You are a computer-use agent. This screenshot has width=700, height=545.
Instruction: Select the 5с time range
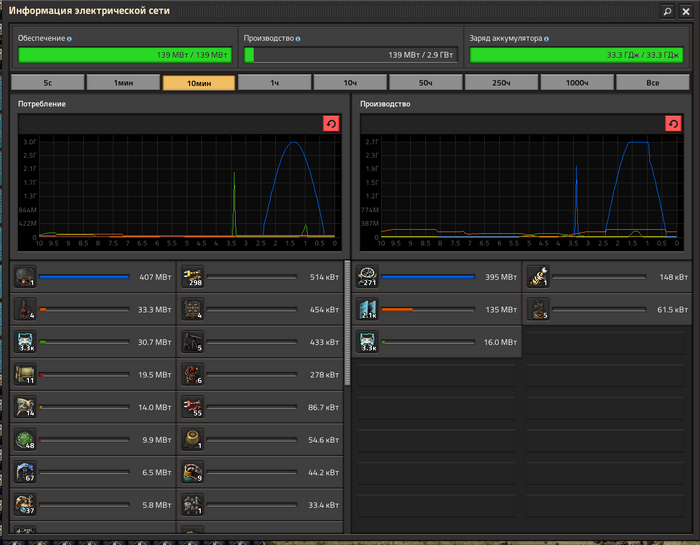(x=48, y=83)
